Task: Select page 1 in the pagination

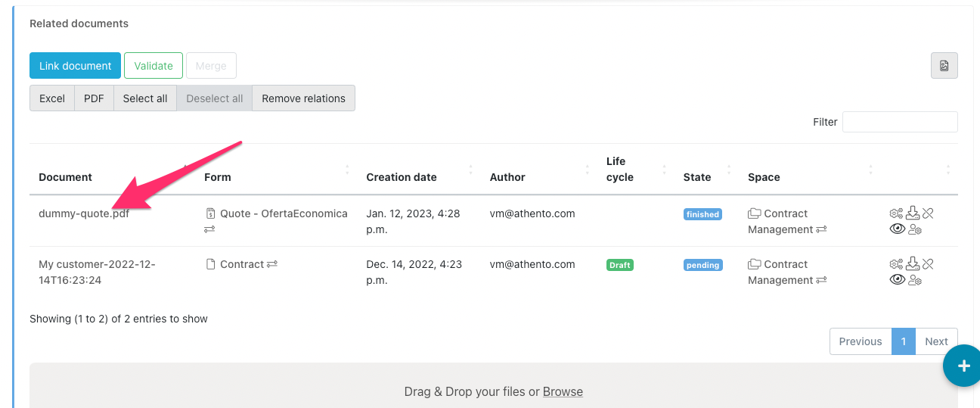Action: click(903, 341)
